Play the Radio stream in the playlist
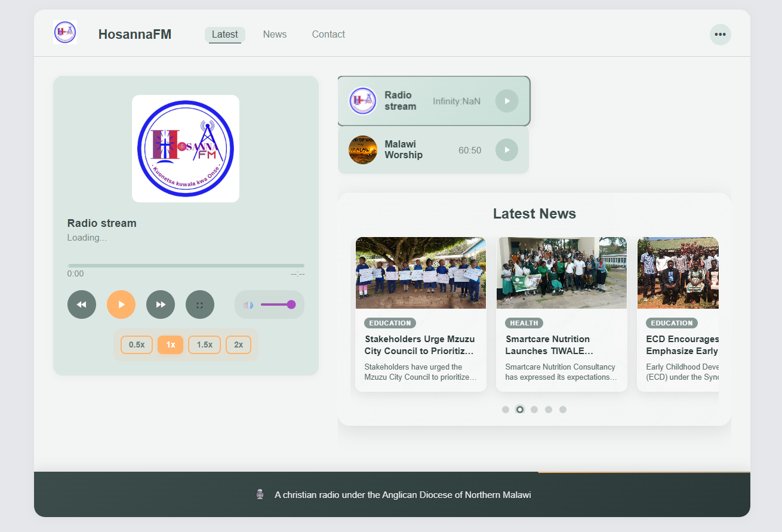Viewport: 782px width, 532px height. (507, 101)
